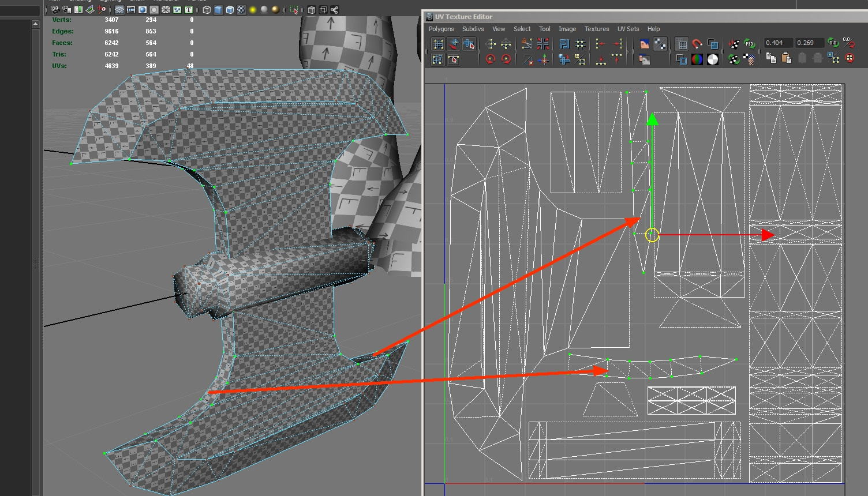Screen dimensions: 868x496
Task: Toggle shaded UV display
Action: [713, 44]
